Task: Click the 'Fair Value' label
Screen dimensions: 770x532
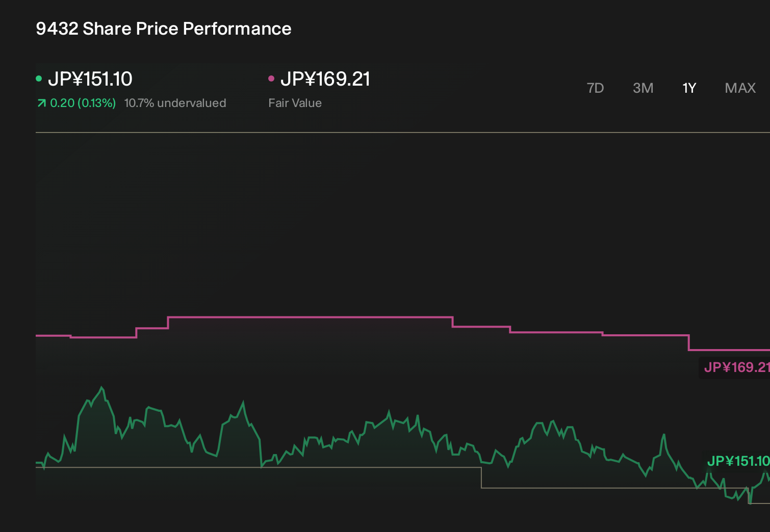Action: tap(295, 103)
